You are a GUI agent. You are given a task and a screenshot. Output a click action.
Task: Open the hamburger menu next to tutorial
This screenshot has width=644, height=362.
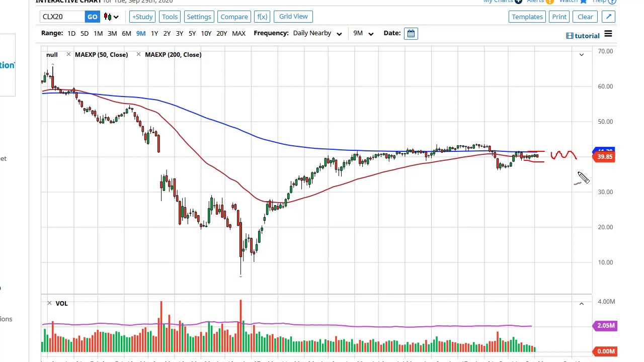[608, 34]
